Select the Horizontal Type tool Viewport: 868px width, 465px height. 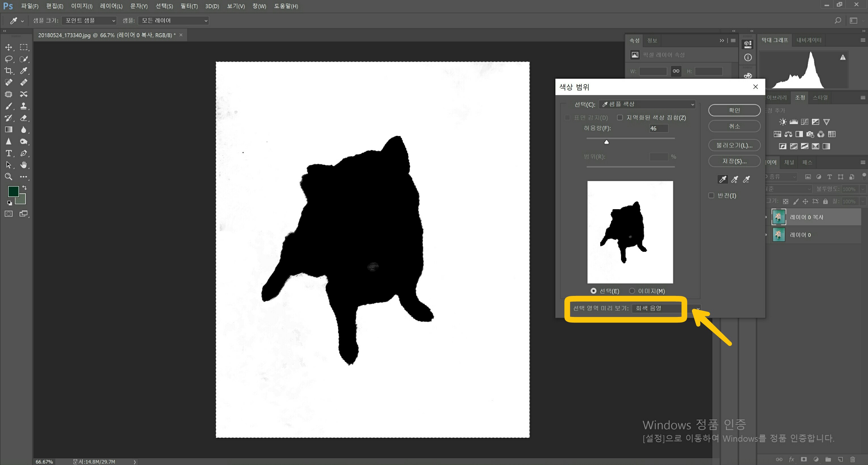point(9,153)
